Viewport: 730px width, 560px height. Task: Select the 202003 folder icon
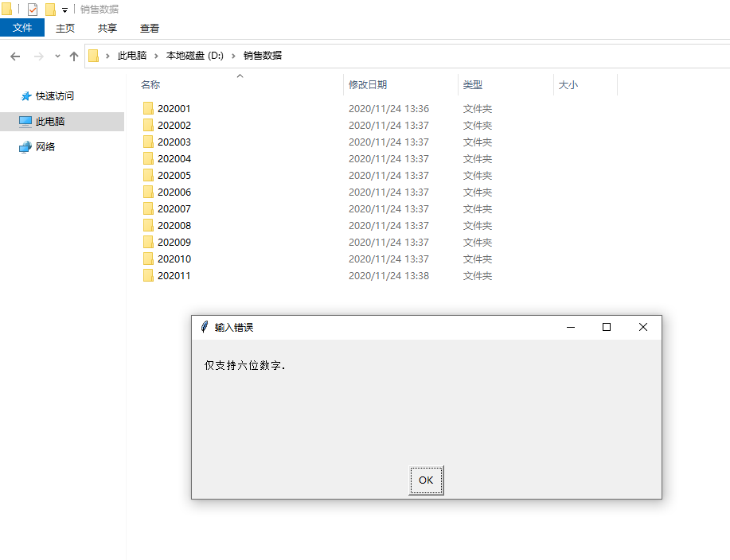[148, 142]
